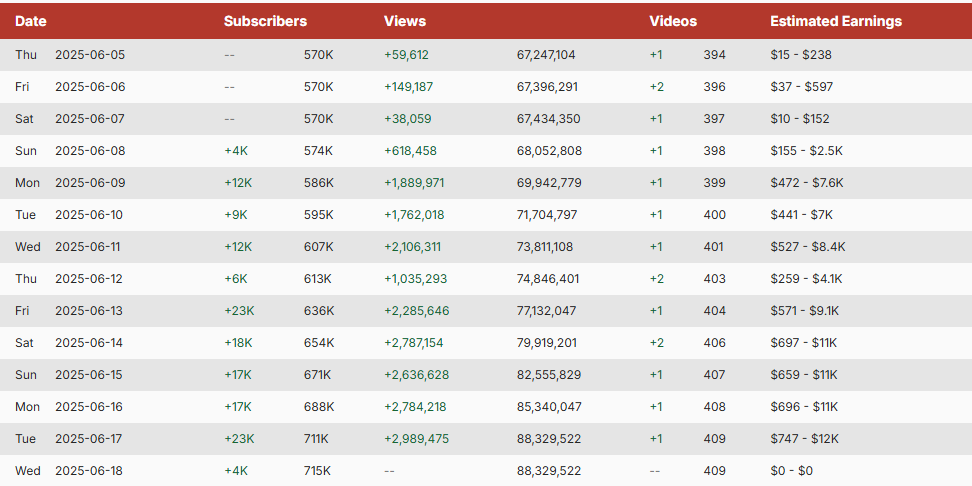Viewport: 972px width, 486px height.
Task: Click subscriber total 574K
Action: 319,151
